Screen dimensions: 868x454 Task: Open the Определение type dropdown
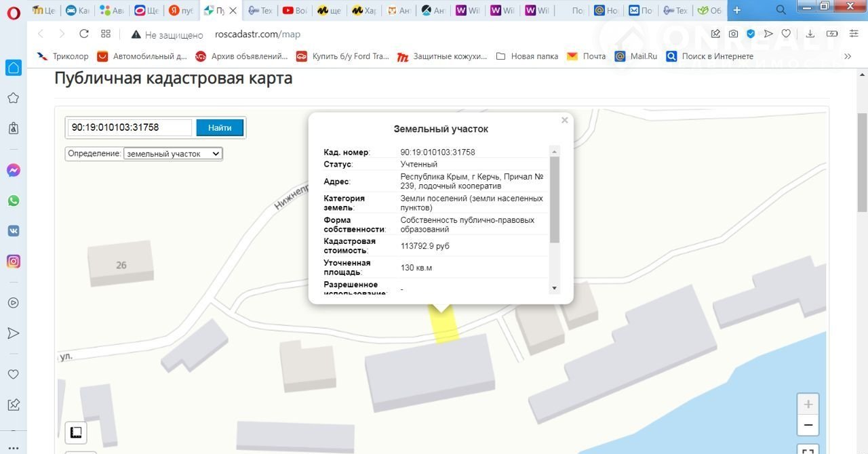(x=173, y=154)
